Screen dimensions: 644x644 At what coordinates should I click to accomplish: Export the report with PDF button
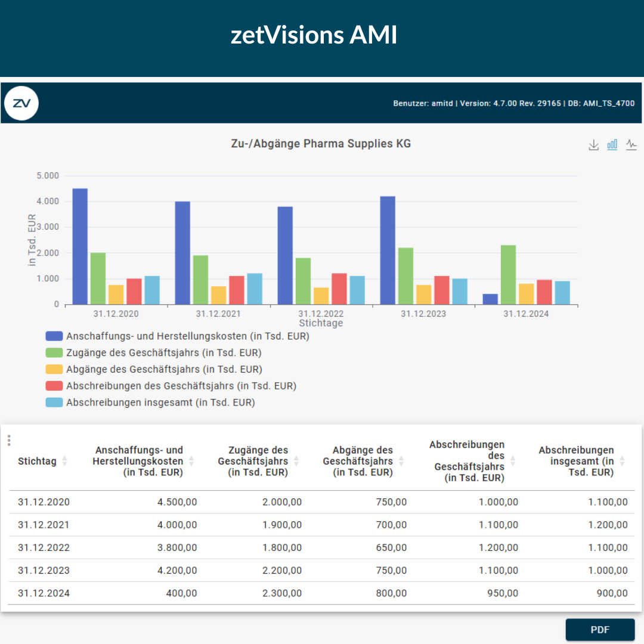point(600,630)
